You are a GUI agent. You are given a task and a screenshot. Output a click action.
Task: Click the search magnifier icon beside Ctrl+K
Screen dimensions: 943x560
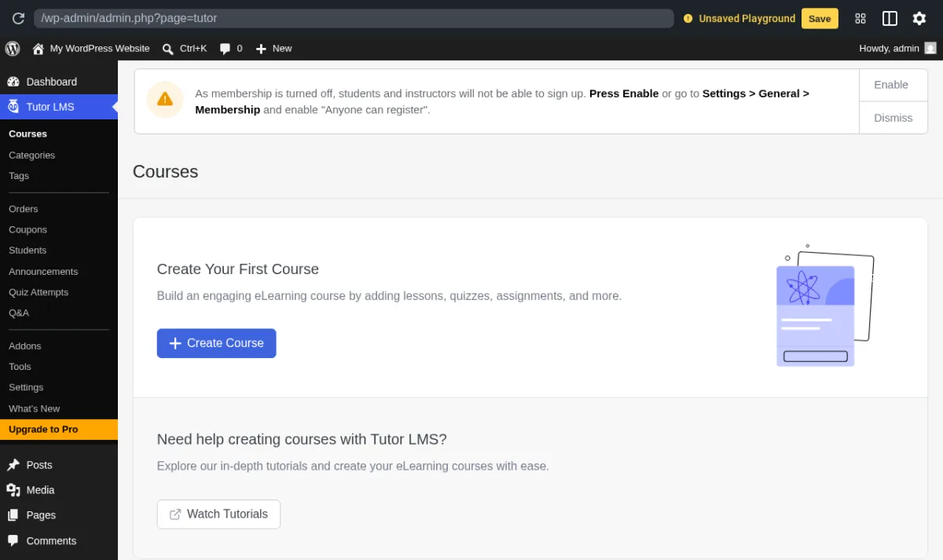click(x=167, y=49)
